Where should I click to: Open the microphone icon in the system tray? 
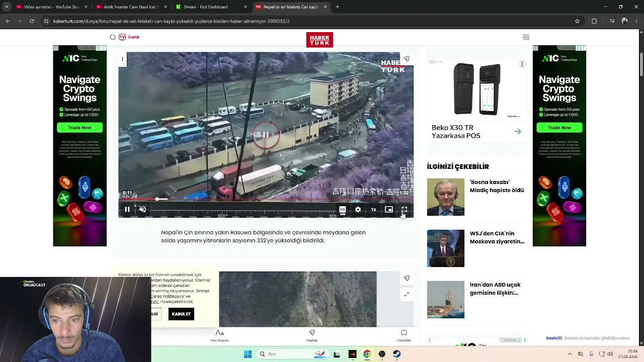[x=591, y=354]
